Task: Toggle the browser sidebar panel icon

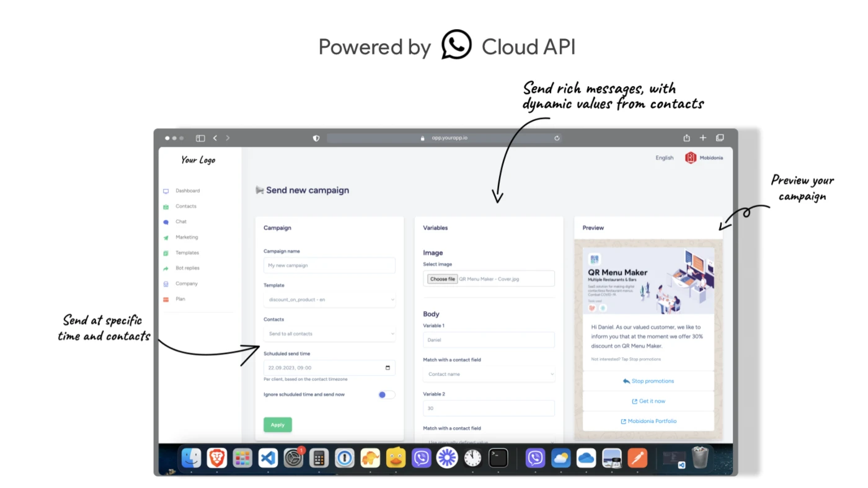Action: [200, 138]
